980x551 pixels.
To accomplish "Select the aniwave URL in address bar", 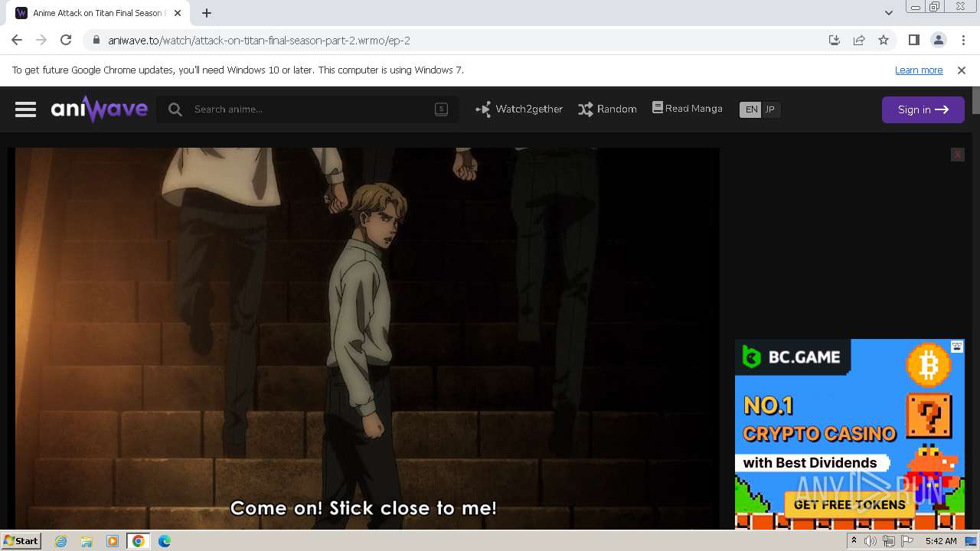I will click(260, 41).
